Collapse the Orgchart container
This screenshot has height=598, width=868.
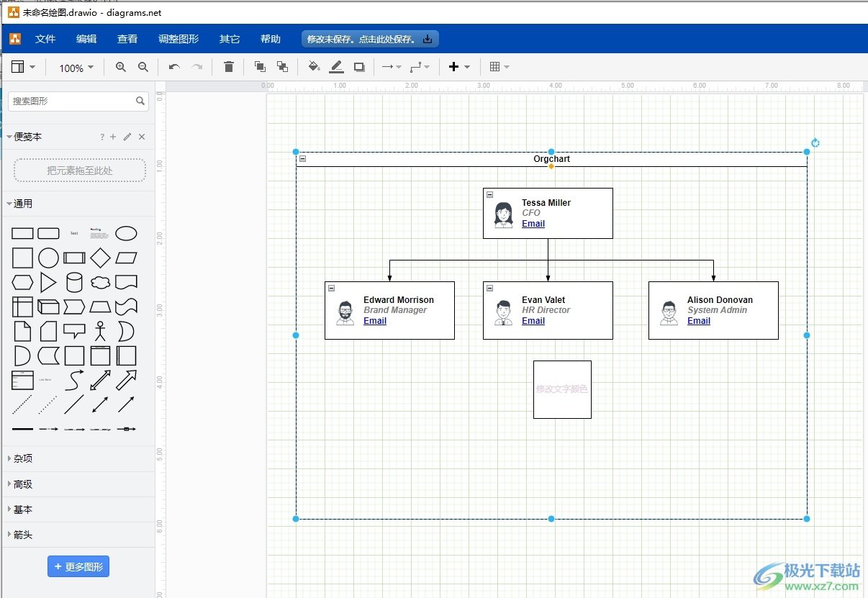[303, 159]
